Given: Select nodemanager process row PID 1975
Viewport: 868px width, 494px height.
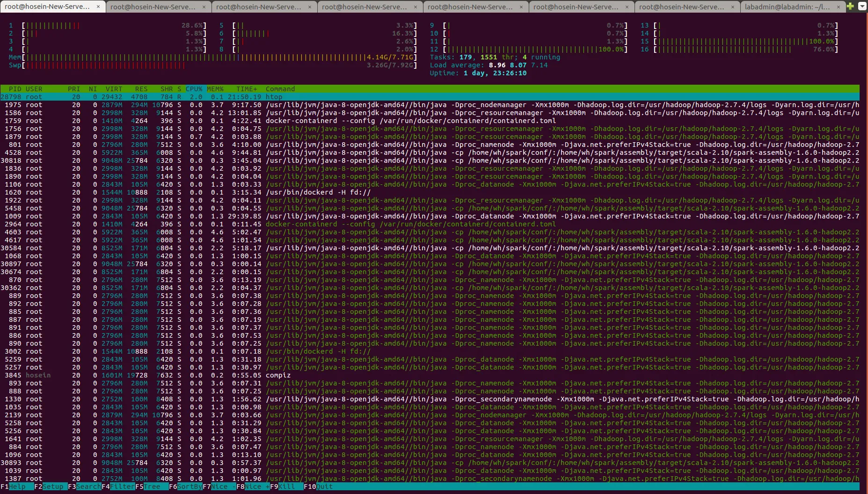Looking at the screenshot, I should tap(430, 105).
